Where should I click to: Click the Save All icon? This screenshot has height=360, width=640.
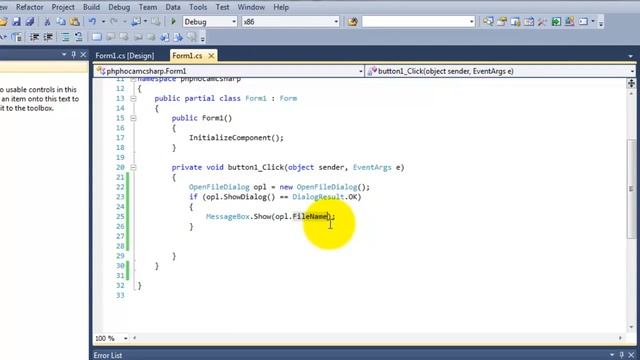30,22
